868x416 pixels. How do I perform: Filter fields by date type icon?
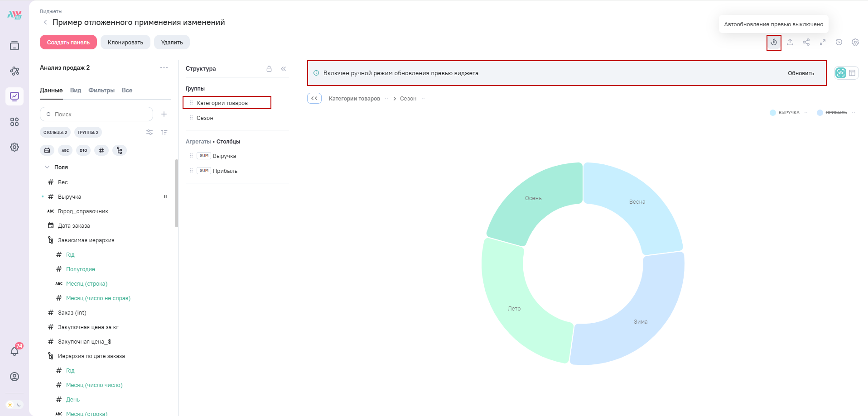[x=47, y=150]
